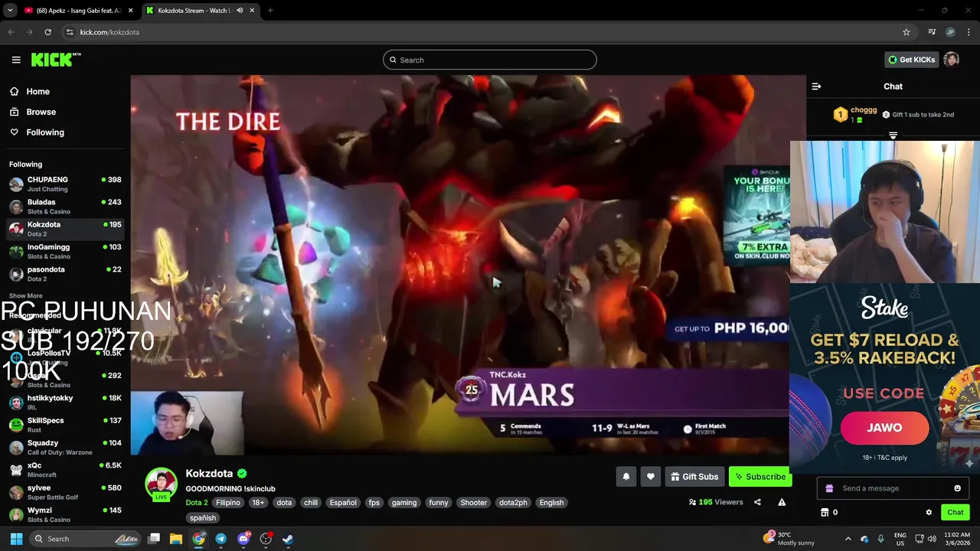The image size is (980, 551).
Task: Select the funny tag
Action: pos(439,503)
